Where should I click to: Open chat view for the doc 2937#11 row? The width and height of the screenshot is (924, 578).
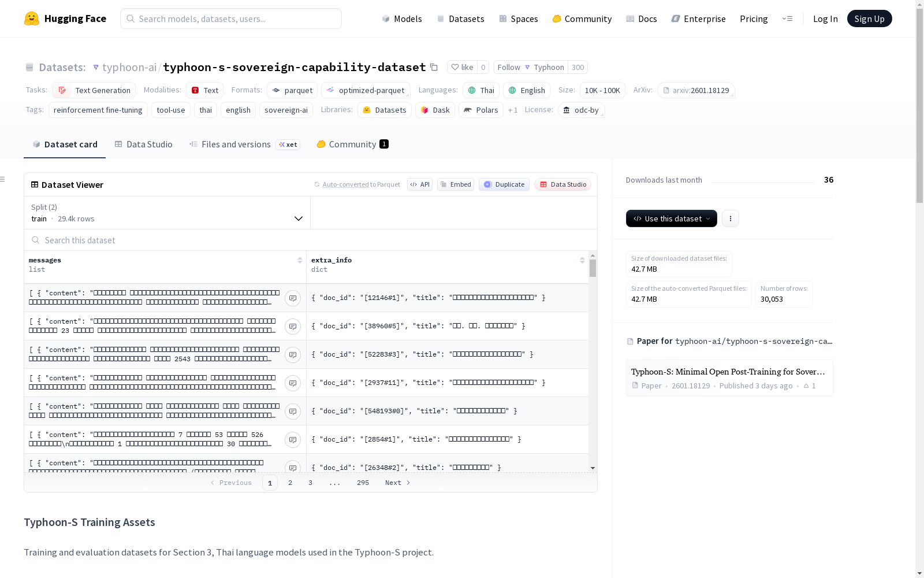coord(293,383)
